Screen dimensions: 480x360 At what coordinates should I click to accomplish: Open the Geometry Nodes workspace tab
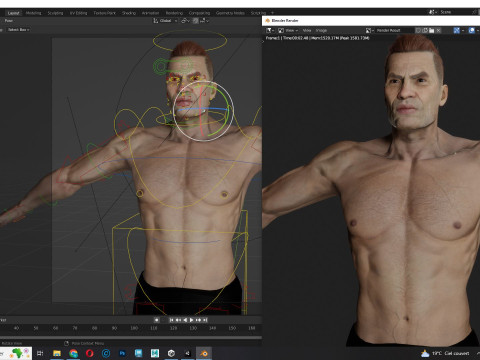point(230,13)
